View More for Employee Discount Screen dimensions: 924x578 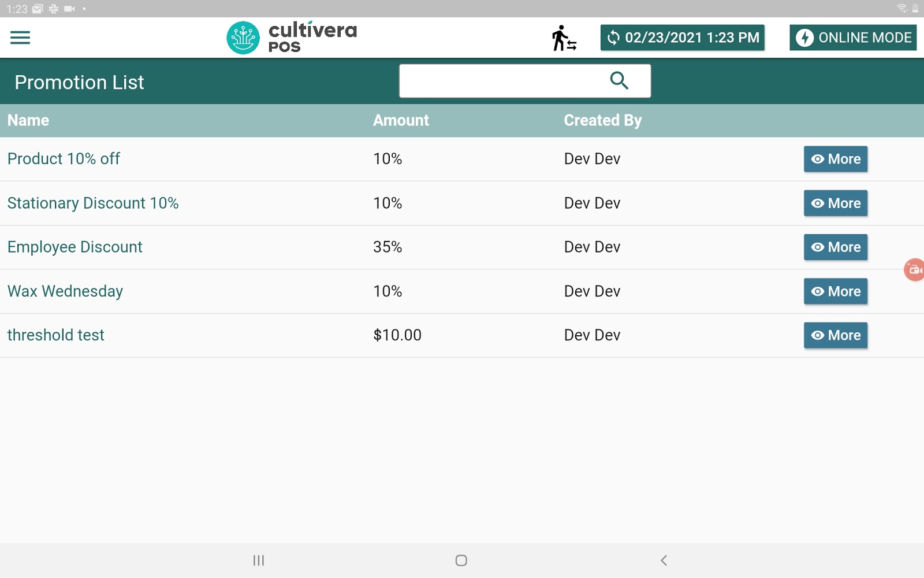tap(836, 247)
